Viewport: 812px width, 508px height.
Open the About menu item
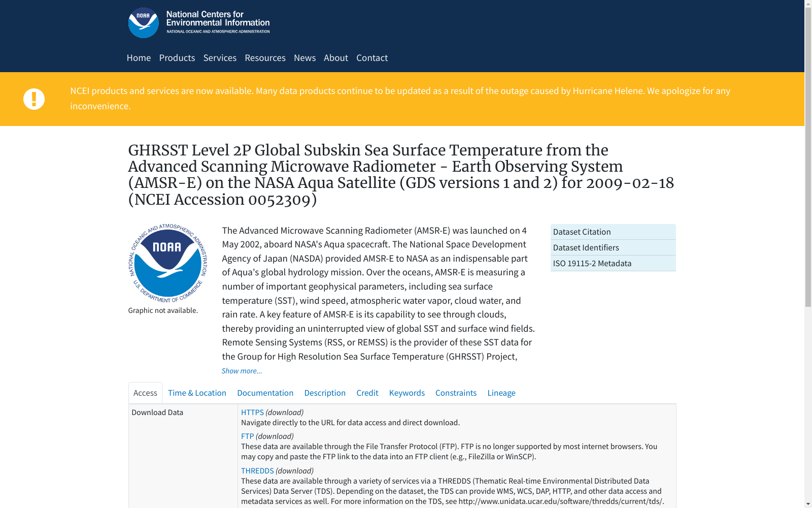click(336, 58)
